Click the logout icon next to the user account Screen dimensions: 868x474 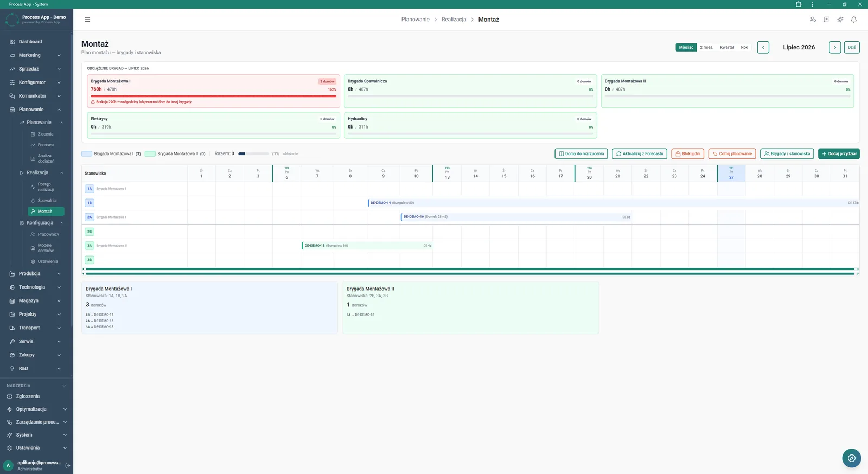coord(68,465)
